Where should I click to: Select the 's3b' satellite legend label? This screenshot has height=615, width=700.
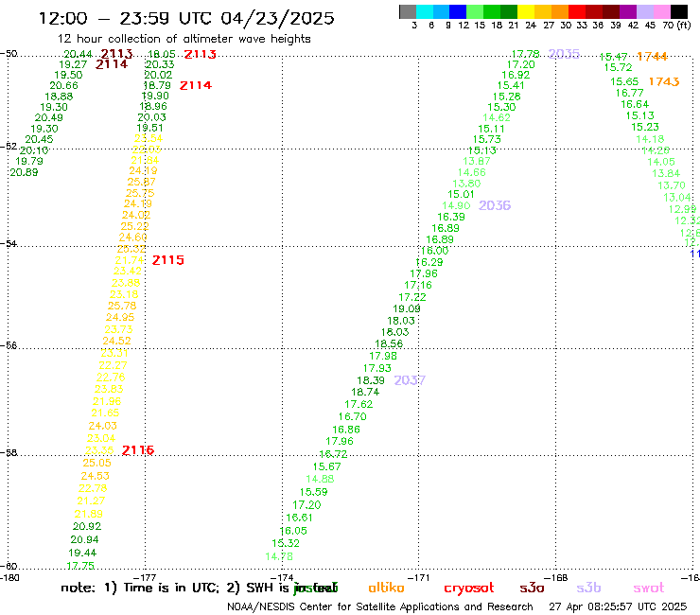pos(588,588)
